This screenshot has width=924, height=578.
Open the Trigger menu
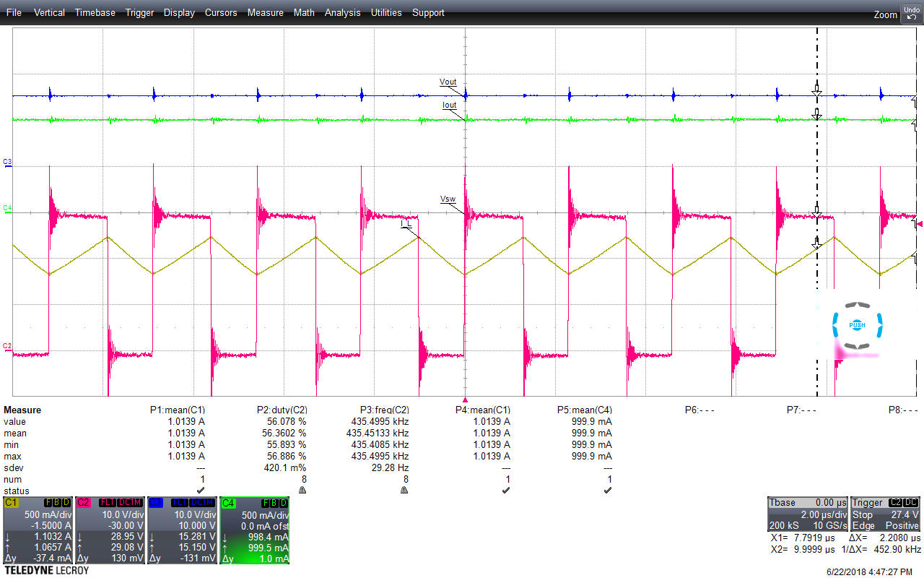[139, 12]
